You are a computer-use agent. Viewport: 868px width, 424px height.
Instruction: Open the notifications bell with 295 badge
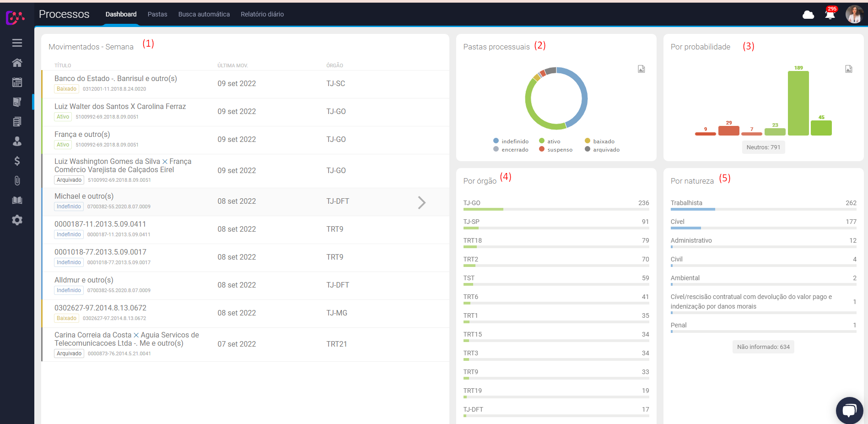click(830, 15)
